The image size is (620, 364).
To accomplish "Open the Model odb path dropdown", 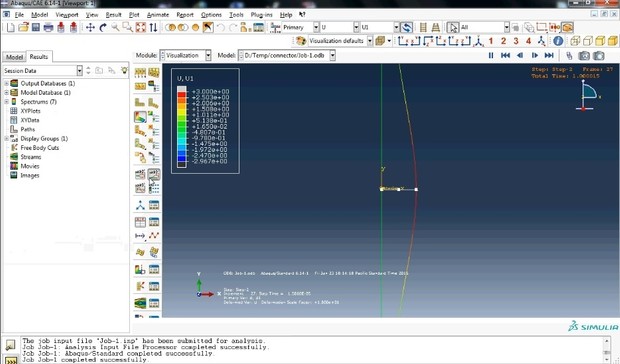I will click(333, 55).
